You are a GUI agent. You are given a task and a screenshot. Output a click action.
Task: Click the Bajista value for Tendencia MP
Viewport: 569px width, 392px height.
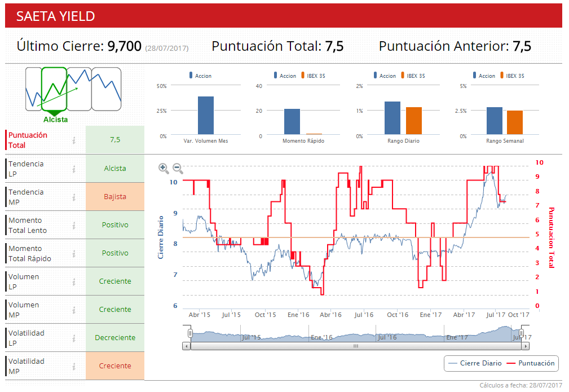coord(115,197)
